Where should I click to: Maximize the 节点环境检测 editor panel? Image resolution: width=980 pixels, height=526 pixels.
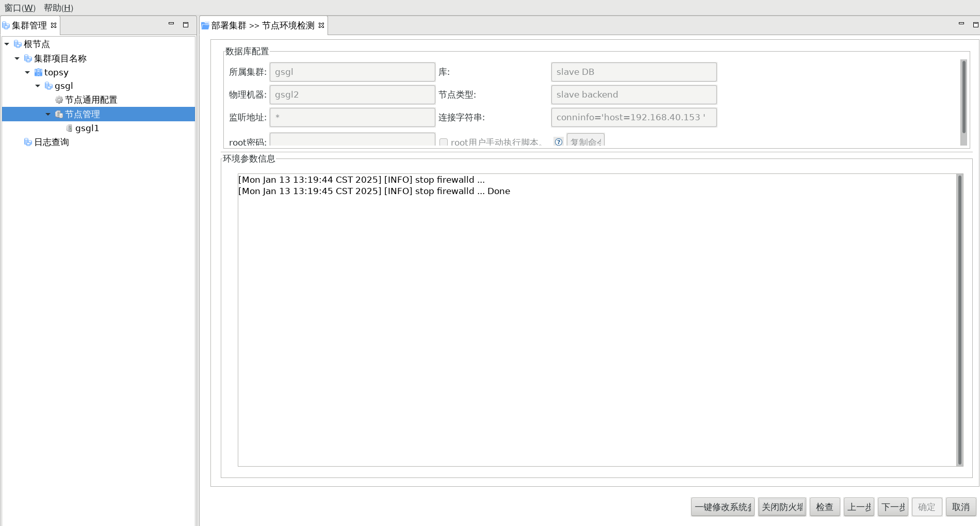975,24
